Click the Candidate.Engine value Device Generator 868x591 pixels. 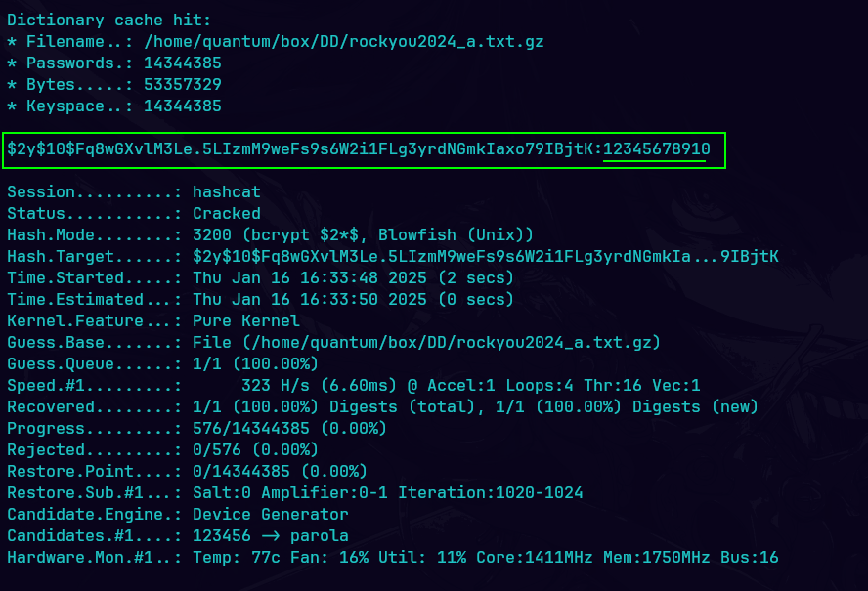click(270, 514)
